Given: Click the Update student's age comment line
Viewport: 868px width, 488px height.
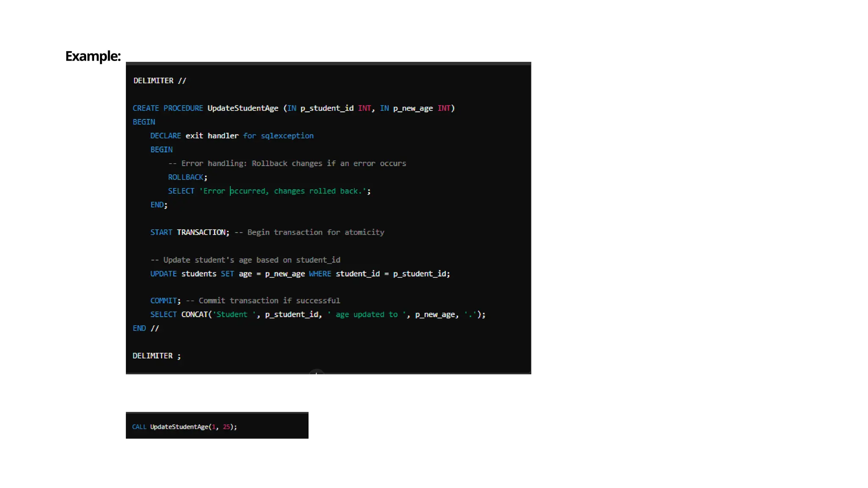Looking at the screenshot, I should click(x=245, y=260).
